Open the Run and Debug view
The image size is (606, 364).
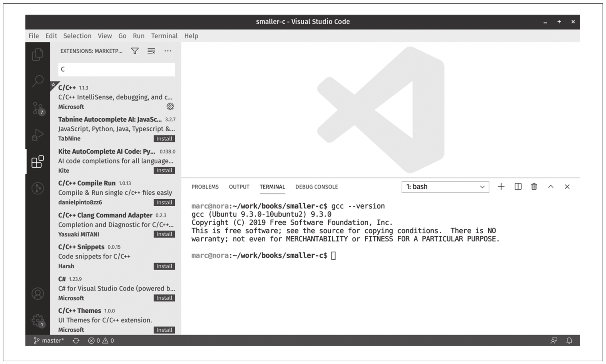38,135
